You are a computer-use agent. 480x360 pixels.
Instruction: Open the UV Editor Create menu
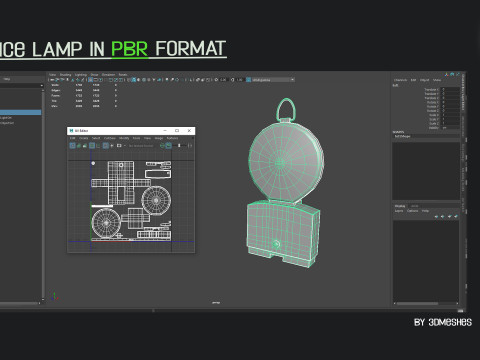(83, 138)
